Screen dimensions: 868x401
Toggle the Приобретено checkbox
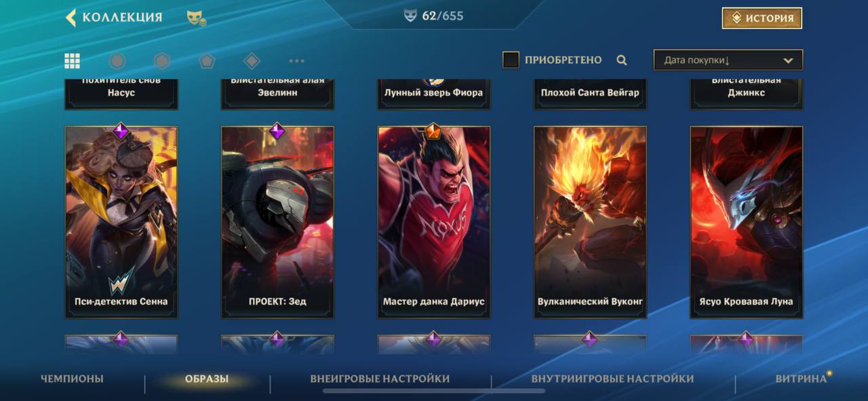coord(511,60)
